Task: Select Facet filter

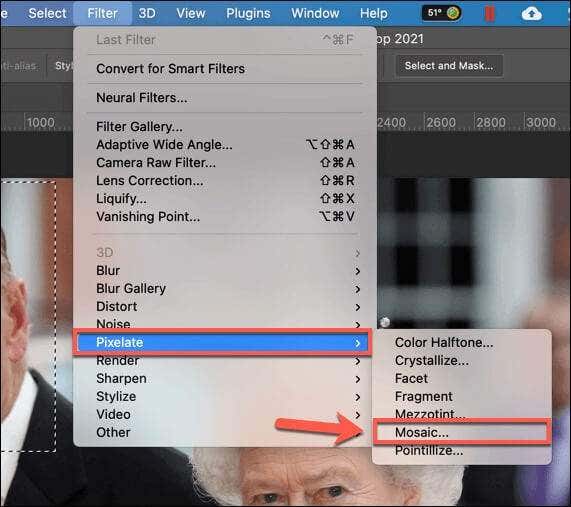Action: (x=462, y=378)
